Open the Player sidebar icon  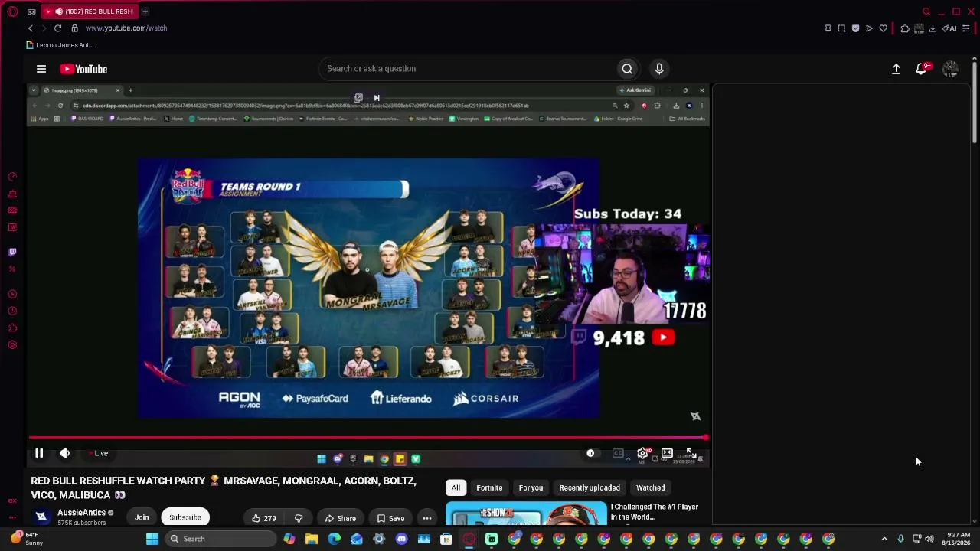(x=12, y=295)
